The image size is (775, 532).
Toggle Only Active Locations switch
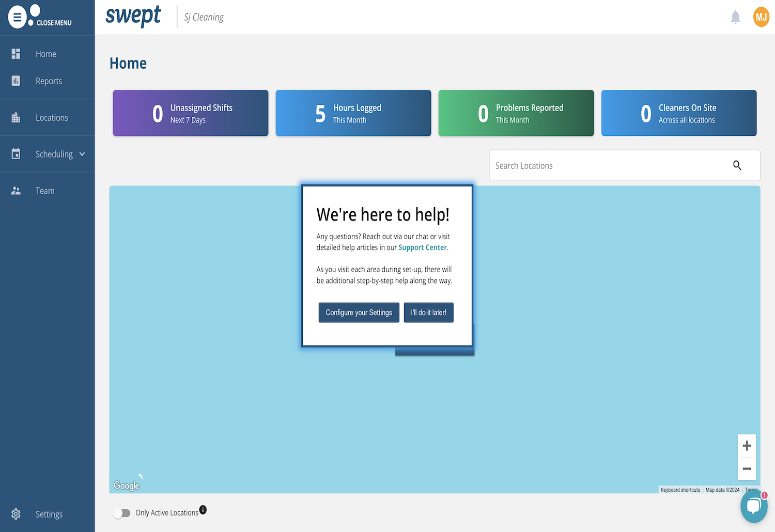[x=122, y=513]
